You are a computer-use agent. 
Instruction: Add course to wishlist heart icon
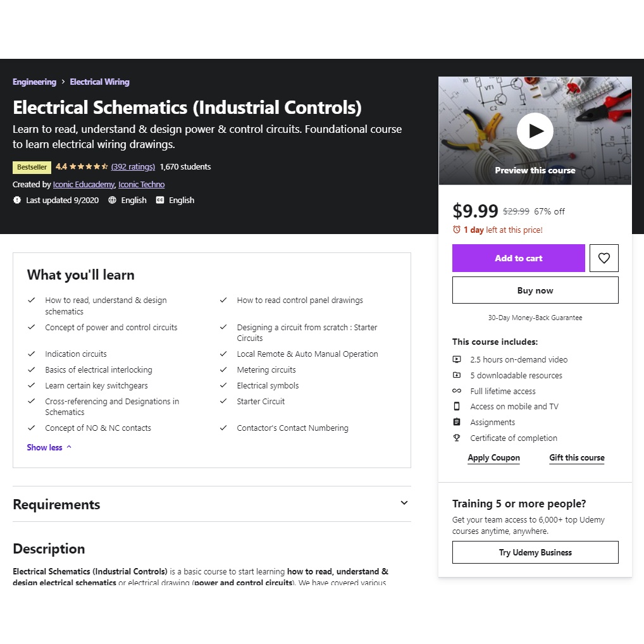coord(604,258)
